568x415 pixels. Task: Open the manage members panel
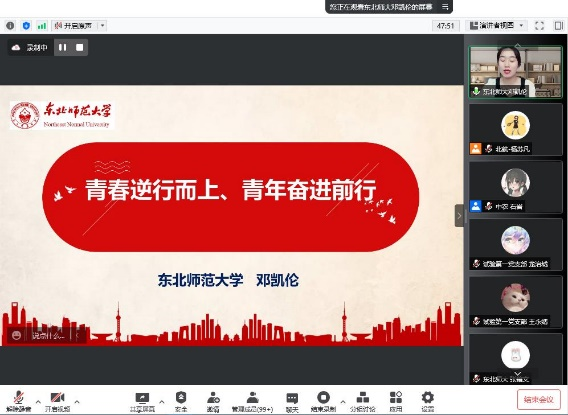[x=252, y=401]
